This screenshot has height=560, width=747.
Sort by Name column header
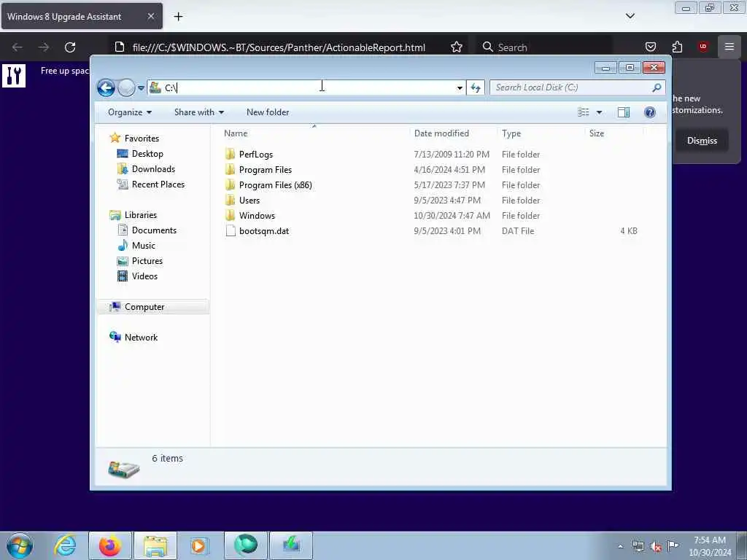coord(236,133)
